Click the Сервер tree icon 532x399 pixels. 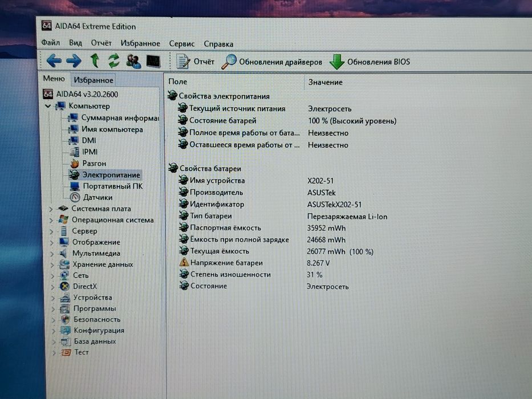[64, 231]
